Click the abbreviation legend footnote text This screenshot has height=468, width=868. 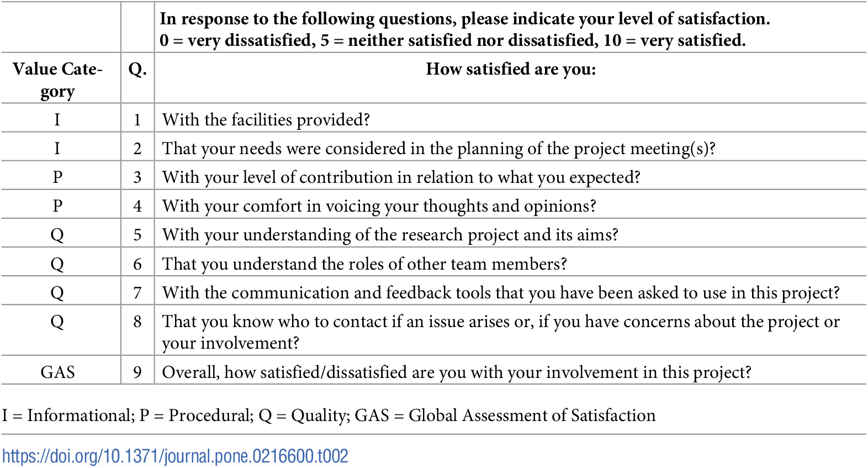pos(329,416)
